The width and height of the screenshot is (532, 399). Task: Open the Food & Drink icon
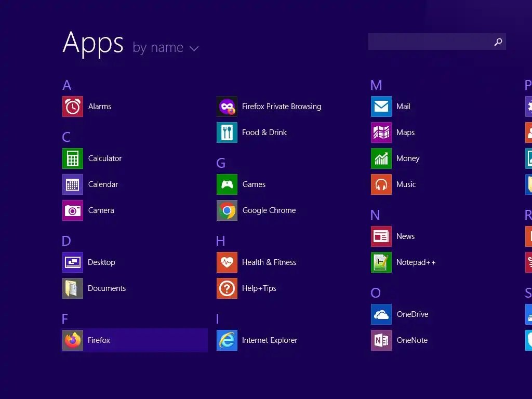point(227,132)
